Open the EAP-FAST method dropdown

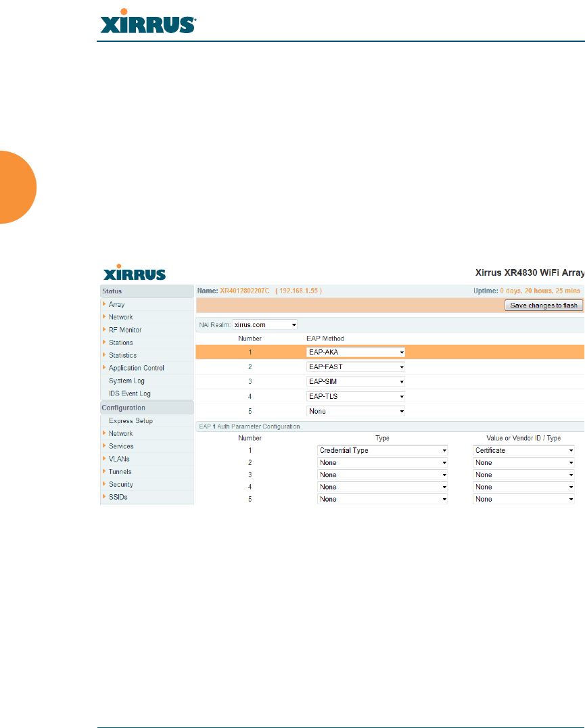click(356, 367)
